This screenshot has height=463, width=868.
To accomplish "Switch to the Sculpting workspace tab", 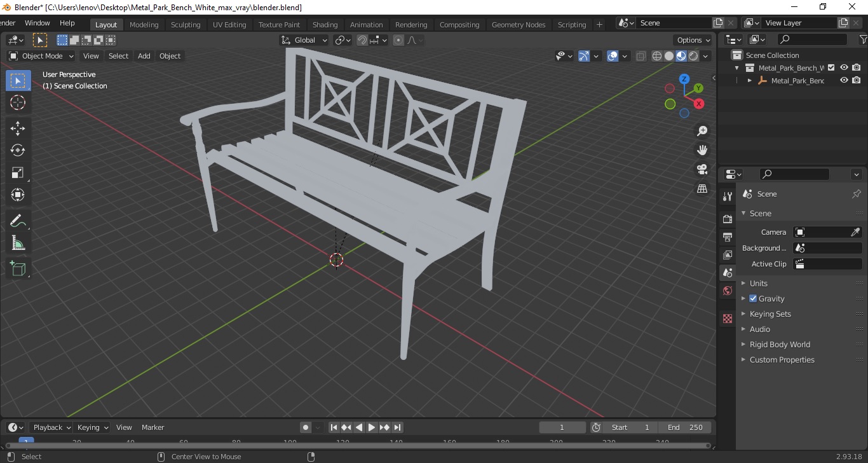I will (x=186, y=25).
